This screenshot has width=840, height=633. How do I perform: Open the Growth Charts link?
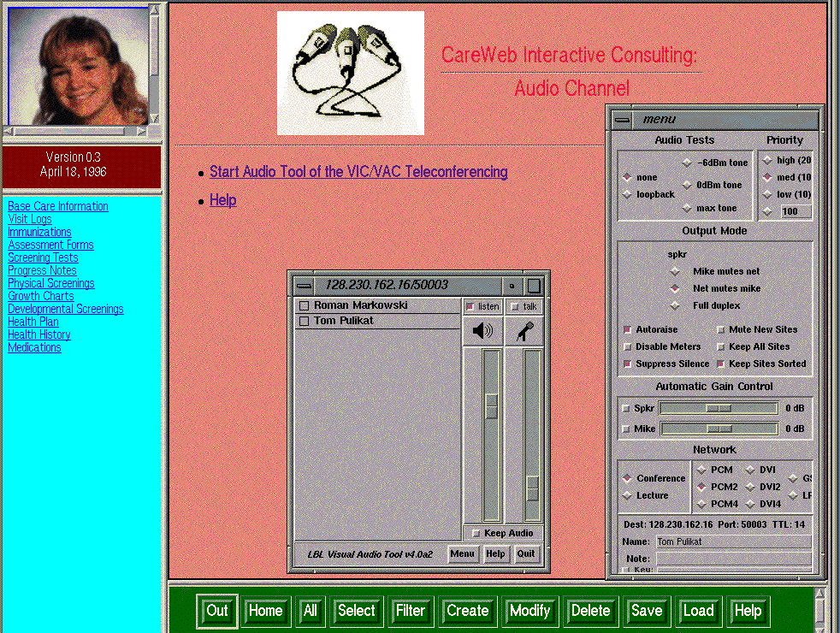[41, 296]
